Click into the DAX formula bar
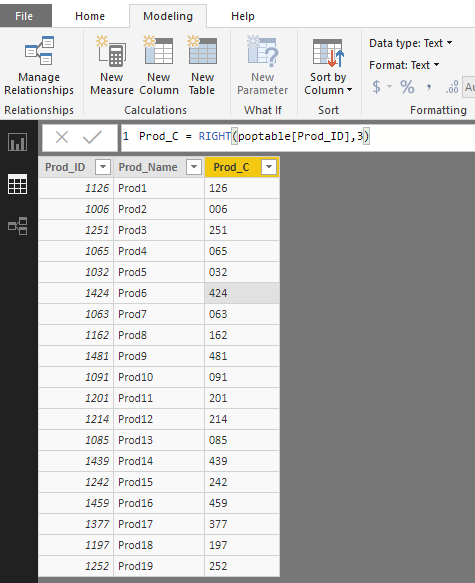The height and width of the screenshot is (583, 475). (x=297, y=137)
